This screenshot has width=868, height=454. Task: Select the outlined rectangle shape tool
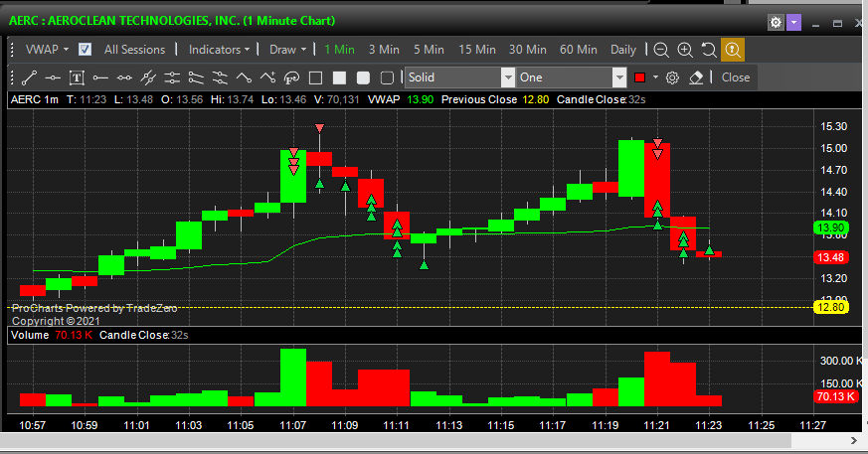tap(315, 77)
